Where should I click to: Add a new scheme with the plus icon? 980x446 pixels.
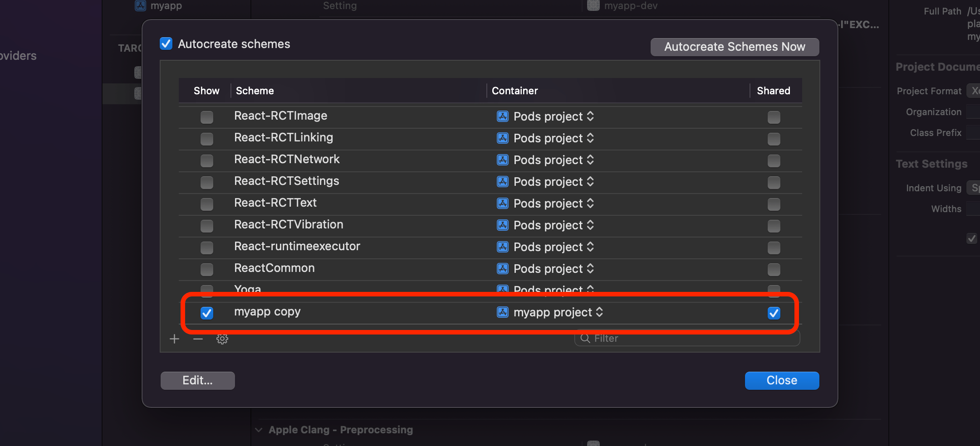point(174,339)
